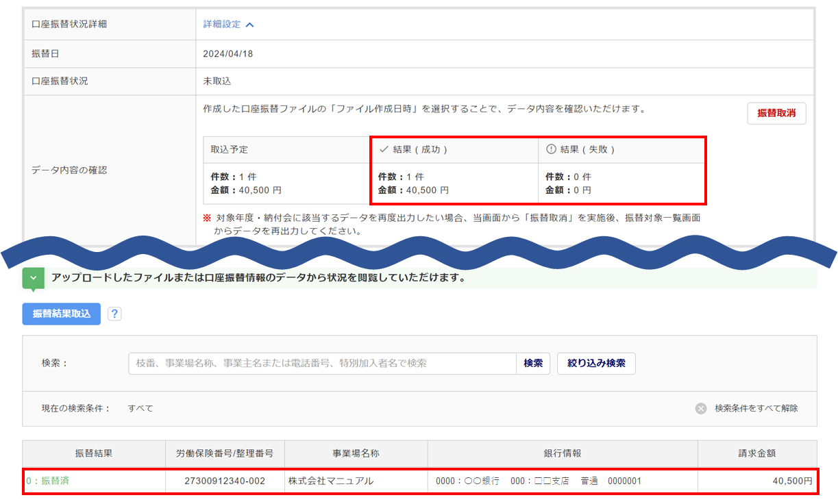
Task: Click the 事業場名称 column header
Action: tap(356, 453)
